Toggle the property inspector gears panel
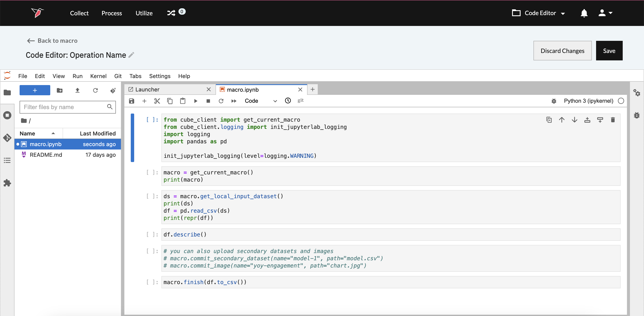 click(637, 93)
